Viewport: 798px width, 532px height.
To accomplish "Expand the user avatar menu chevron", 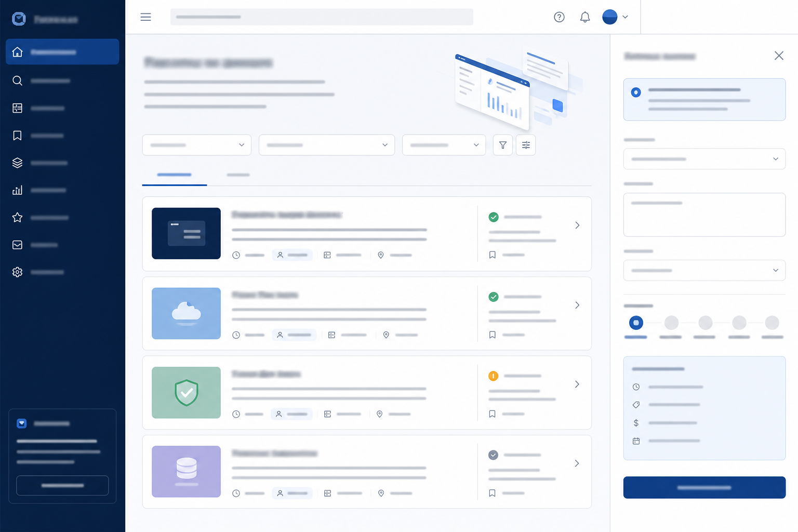I will point(625,17).
